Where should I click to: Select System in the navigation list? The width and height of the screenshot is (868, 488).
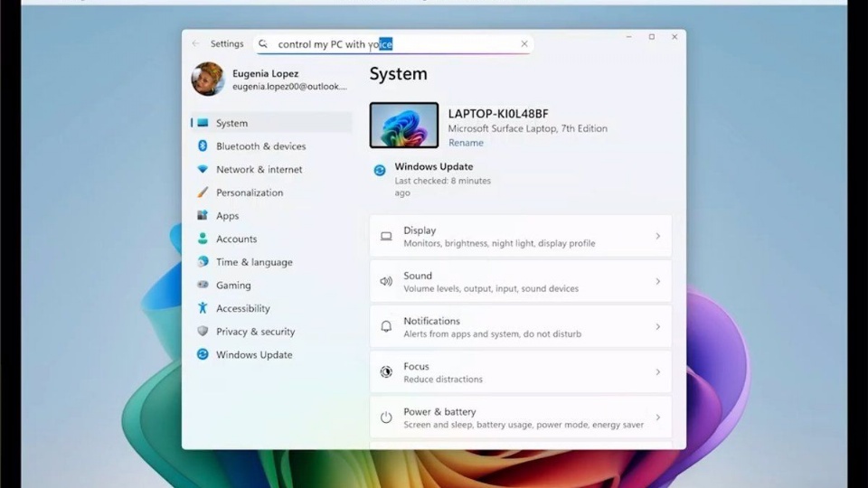coord(272,123)
